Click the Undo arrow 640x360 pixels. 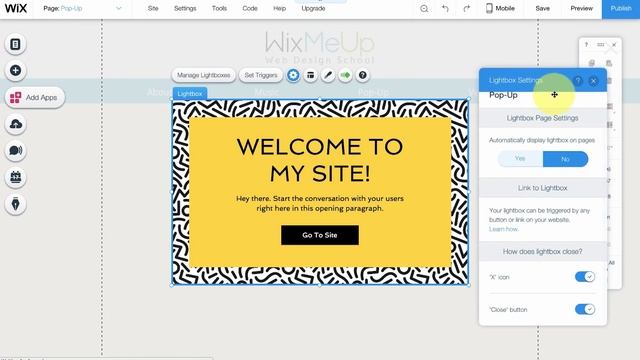coord(445,9)
